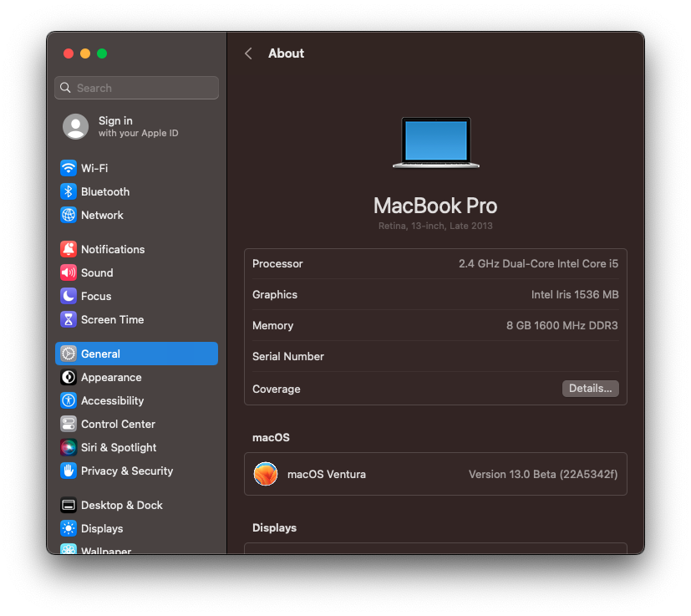
Task: Click the Version 13.0 Beta text
Action: [x=543, y=474]
